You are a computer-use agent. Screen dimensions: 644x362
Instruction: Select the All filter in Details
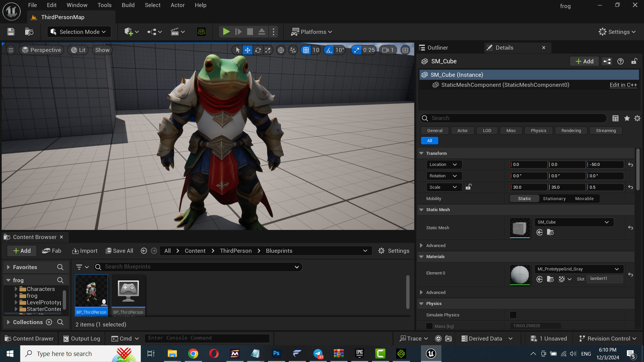[x=430, y=141]
